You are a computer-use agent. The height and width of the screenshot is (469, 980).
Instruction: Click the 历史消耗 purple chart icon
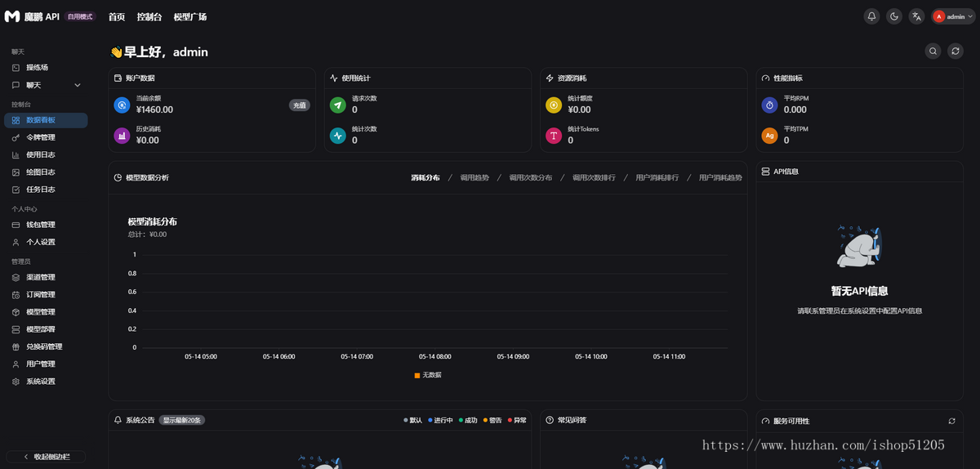(122, 136)
